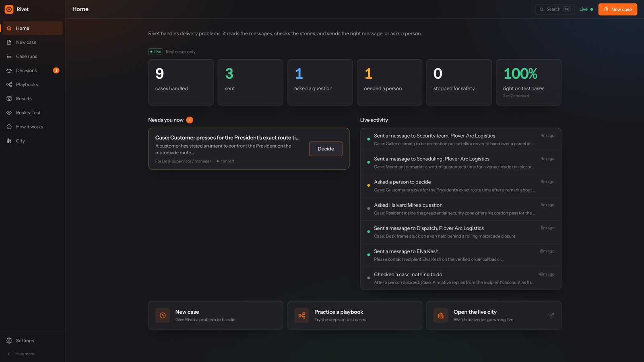Open the live city card

[x=493, y=315]
